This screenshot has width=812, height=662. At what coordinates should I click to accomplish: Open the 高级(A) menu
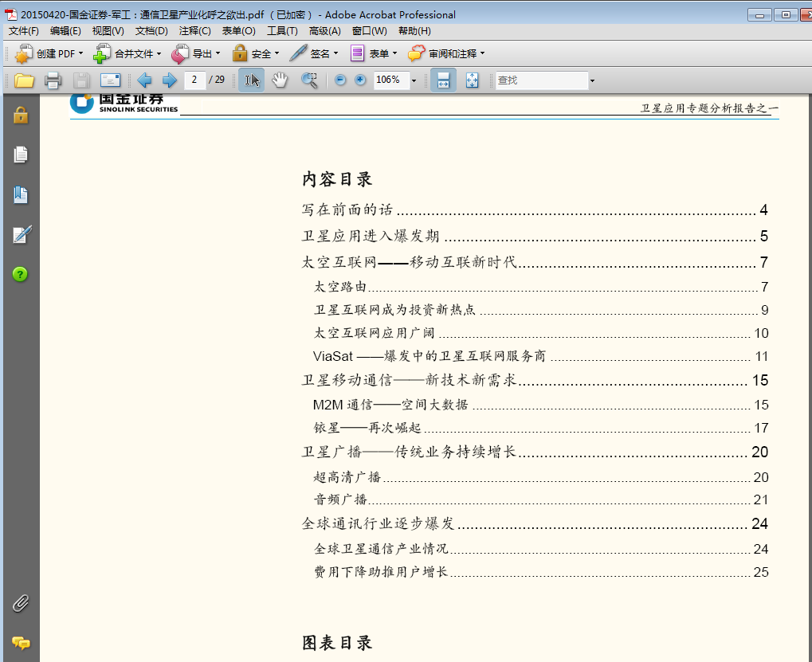(x=324, y=31)
